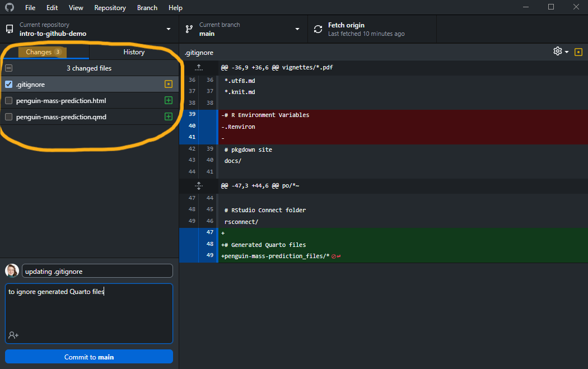Open the Repository menu
588x369 pixels.
pyautogui.click(x=110, y=8)
